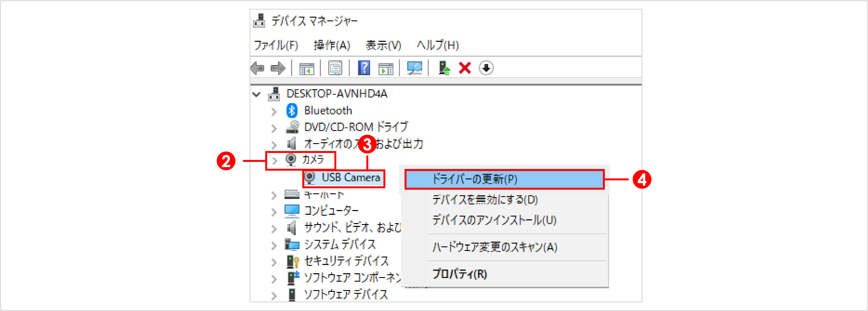This screenshot has height=311, width=868.
Task: Collapse the DESKTOP-AVNHD4A tree node
Action: [256, 94]
